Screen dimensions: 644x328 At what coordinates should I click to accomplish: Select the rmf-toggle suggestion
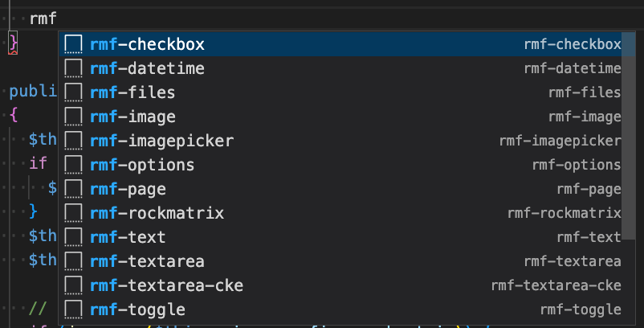pyautogui.click(x=137, y=310)
